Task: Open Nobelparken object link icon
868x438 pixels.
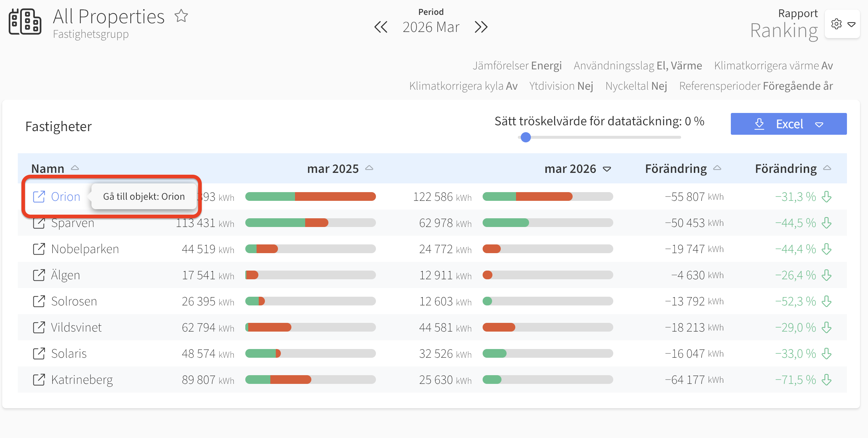Action: [x=39, y=249]
